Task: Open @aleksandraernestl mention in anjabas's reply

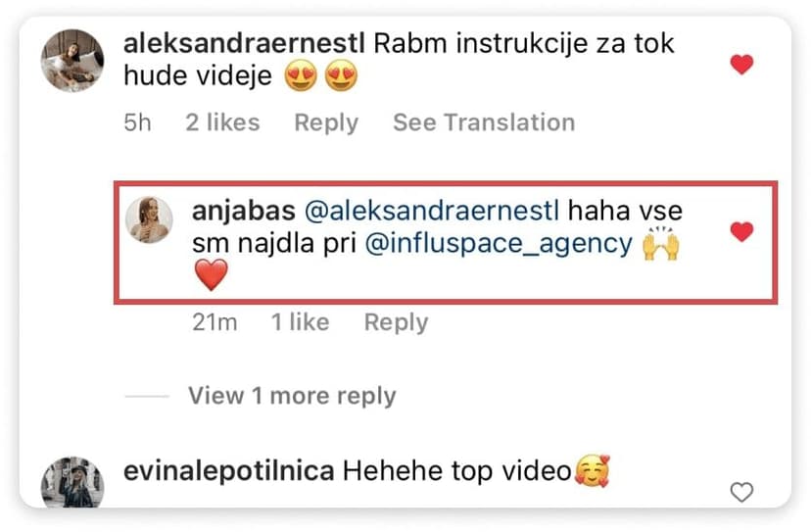Action: click(432, 212)
